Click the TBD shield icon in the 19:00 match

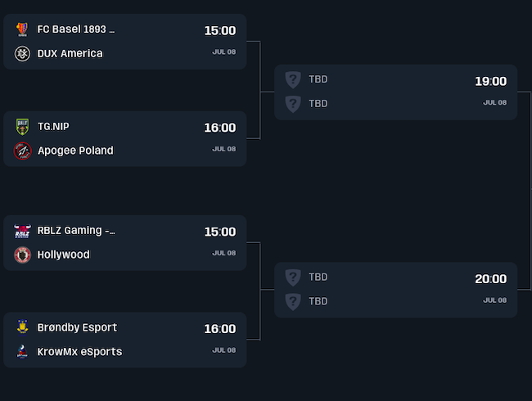click(293, 79)
